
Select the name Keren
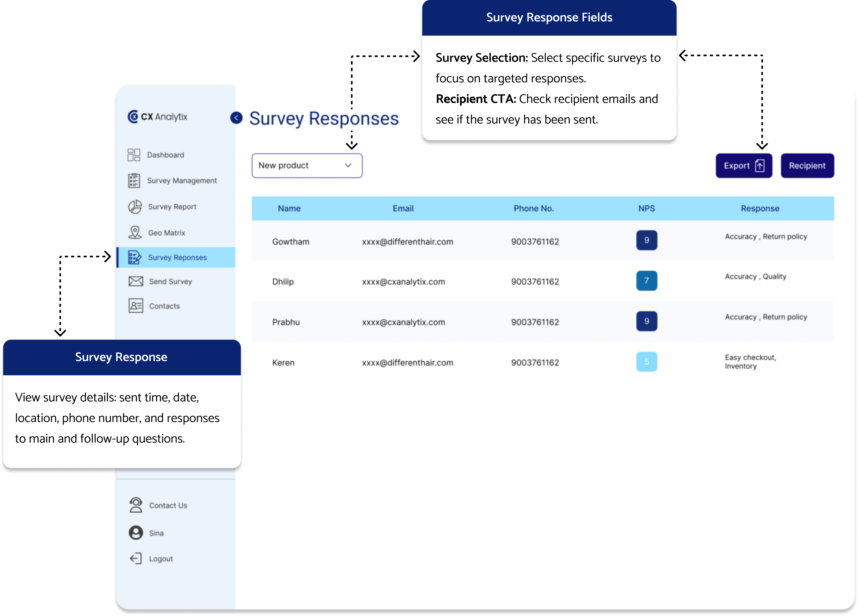click(x=283, y=363)
